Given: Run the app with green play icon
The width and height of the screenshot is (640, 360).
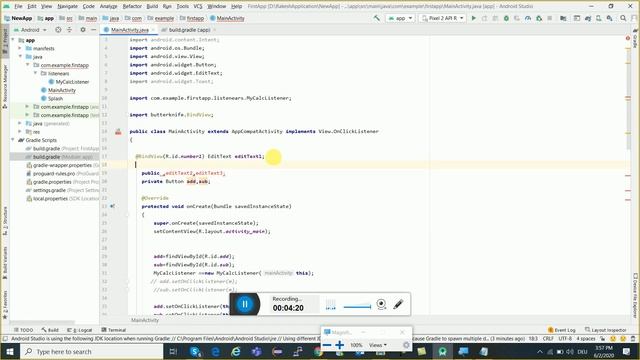Looking at the screenshot, I should coord(473,18).
